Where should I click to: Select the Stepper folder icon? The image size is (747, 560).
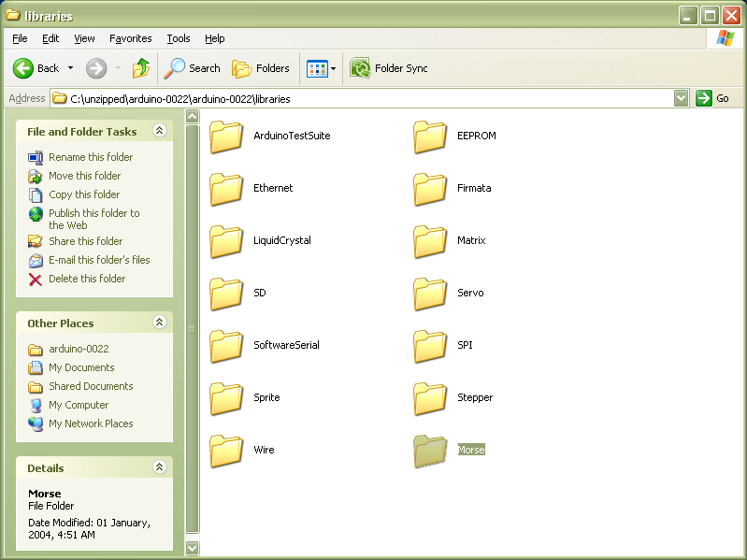click(430, 398)
